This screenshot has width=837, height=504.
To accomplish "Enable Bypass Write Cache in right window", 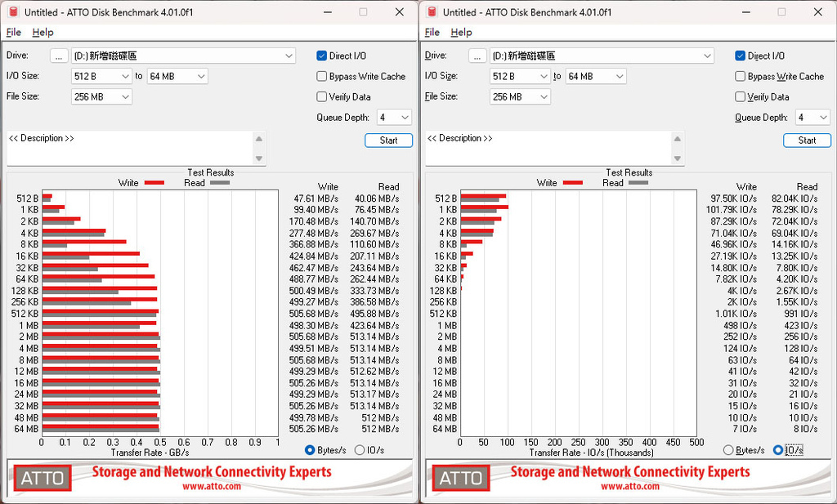I will (x=740, y=76).
